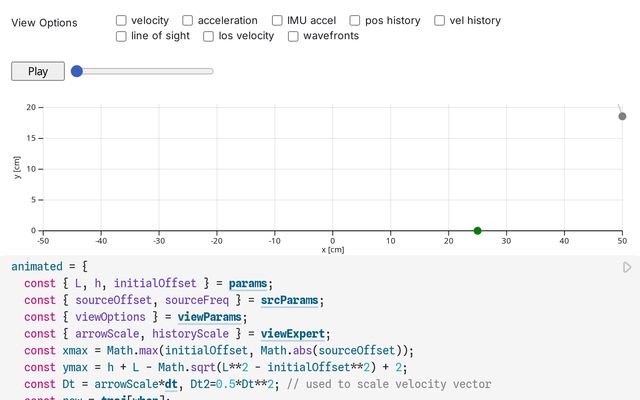
Task: Enable the velocity checkbox
Action: (121, 20)
